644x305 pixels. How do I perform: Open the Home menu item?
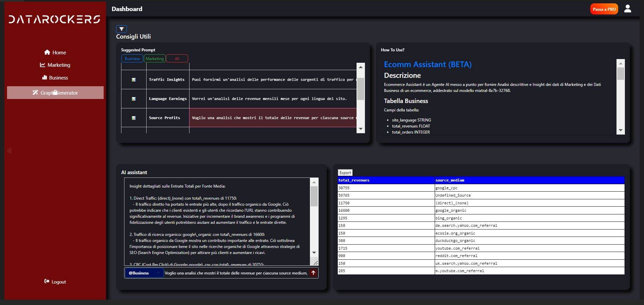tap(55, 52)
